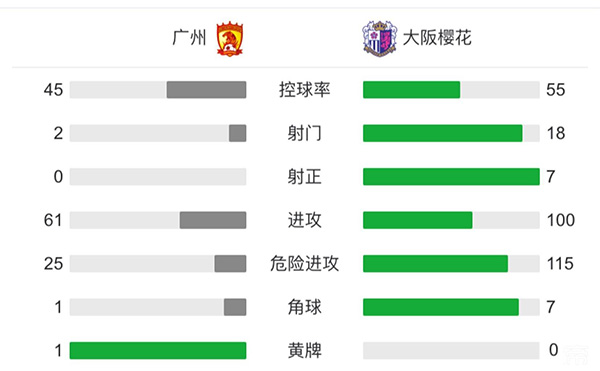Click Osaka's full green shots-on-target bar
Screen dimensions: 600x371
point(451,177)
